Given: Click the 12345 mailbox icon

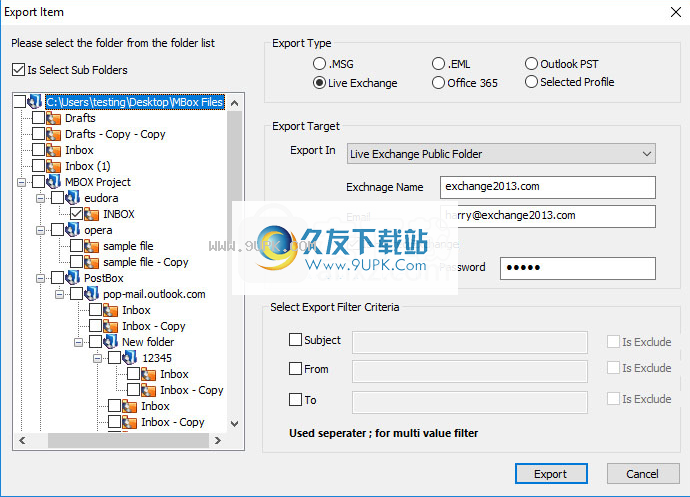Looking at the screenshot, I should [130, 358].
